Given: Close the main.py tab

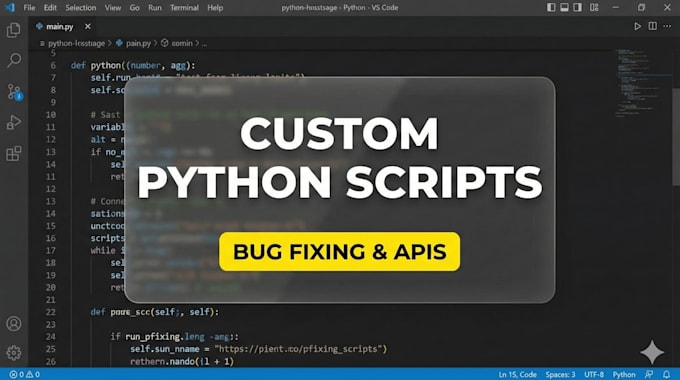Looking at the screenshot, I should (88, 26).
